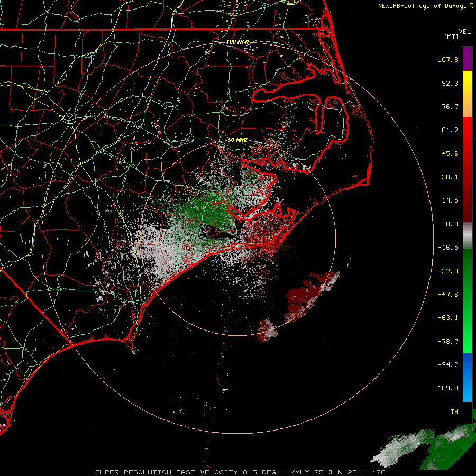The width and height of the screenshot is (476, 476).
Task: Pick the blue segment of the color bar
Action: (x=467, y=377)
